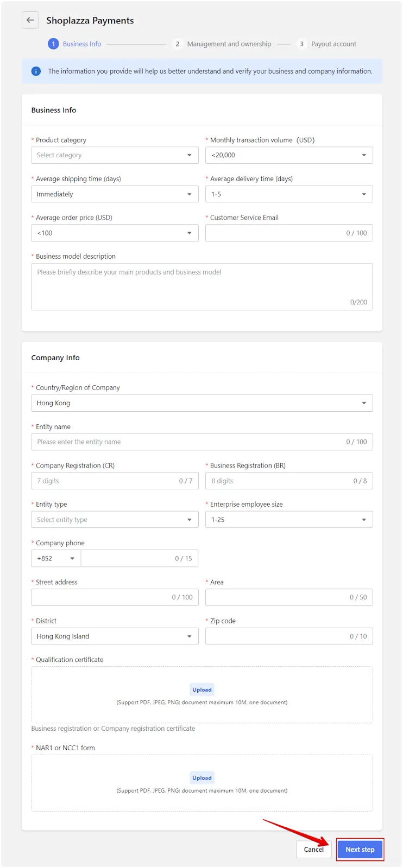Click the Entity name field

click(x=202, y=442)
